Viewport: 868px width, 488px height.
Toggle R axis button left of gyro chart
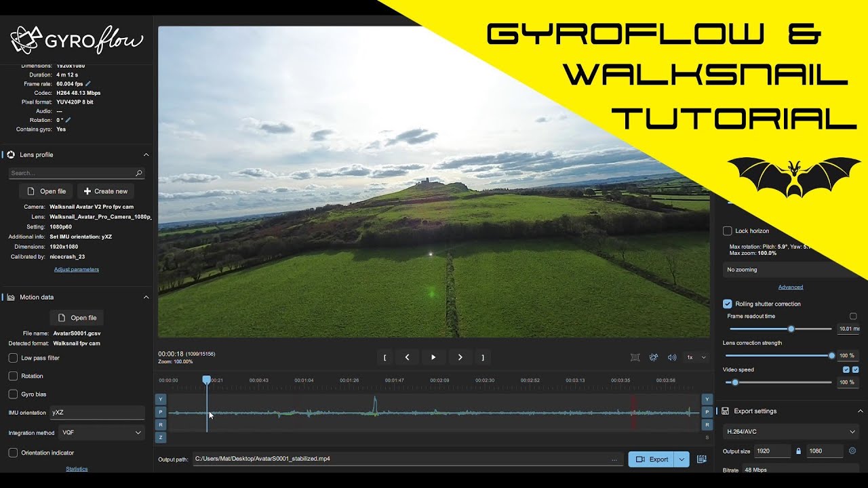pos(161,425)
